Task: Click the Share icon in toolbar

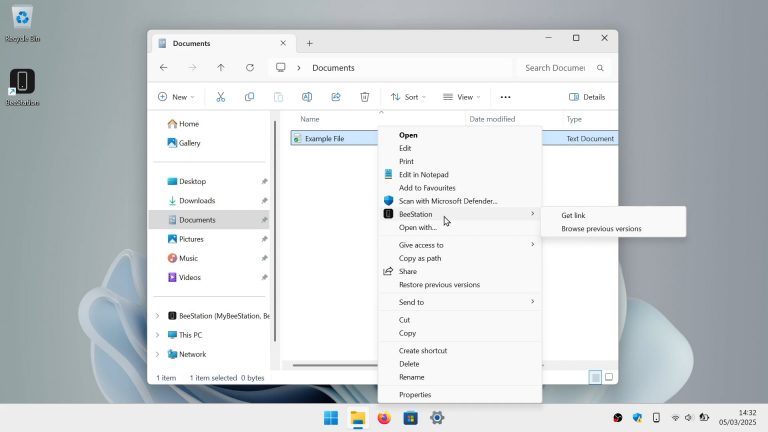Action: 336,97
